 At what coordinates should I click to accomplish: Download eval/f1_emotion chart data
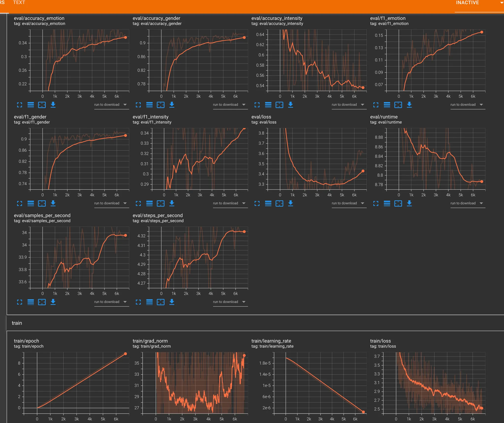[409, 105]
